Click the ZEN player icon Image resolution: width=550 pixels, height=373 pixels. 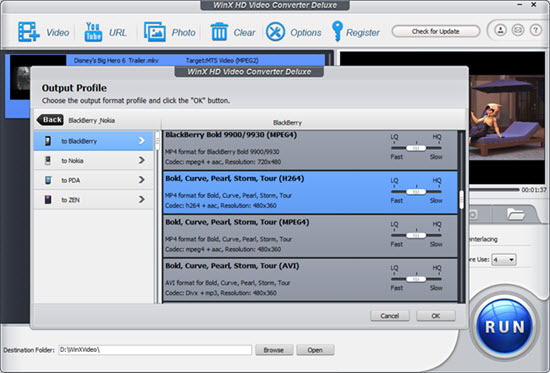(x=48, y=200)
